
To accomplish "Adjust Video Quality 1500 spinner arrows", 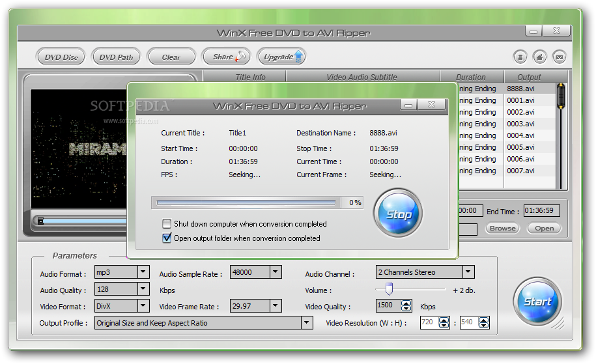I will tap(406, 305).
